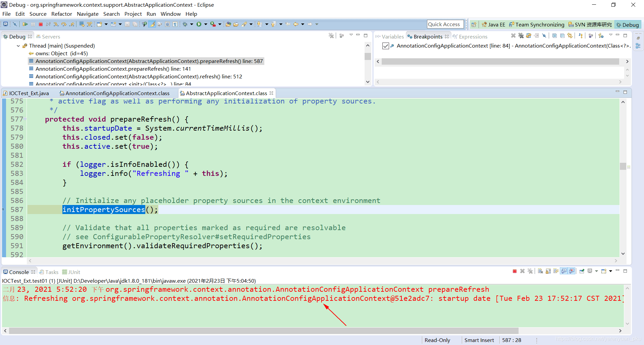Open the Debug view menu triangle
This screenshot has width=644, height=345.
[351, 35]
